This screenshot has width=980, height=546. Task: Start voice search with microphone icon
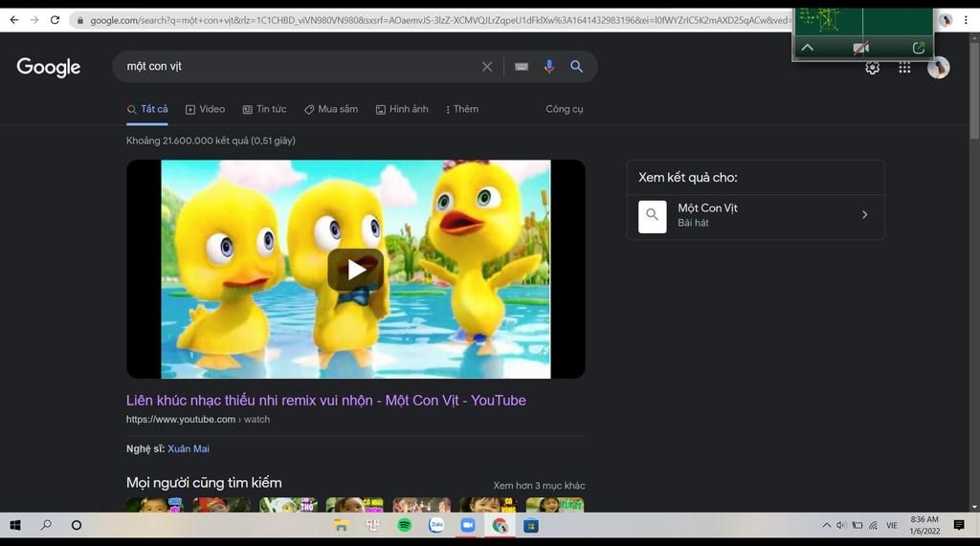point(548,66)
